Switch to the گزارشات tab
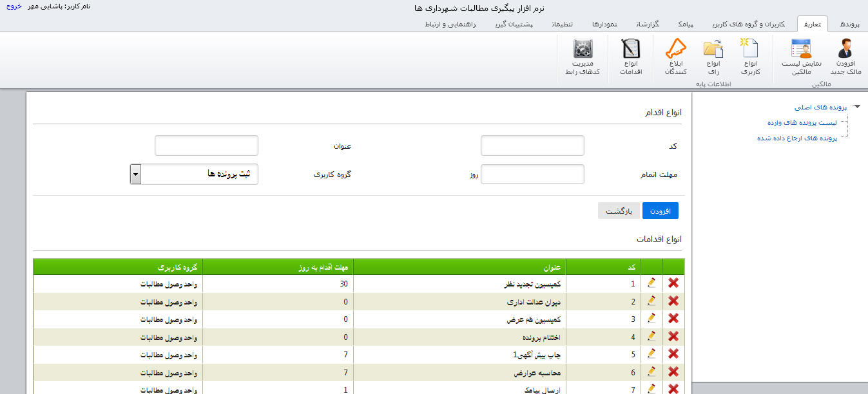The width and height of the screenshot is (868, 394). point(650,24)
